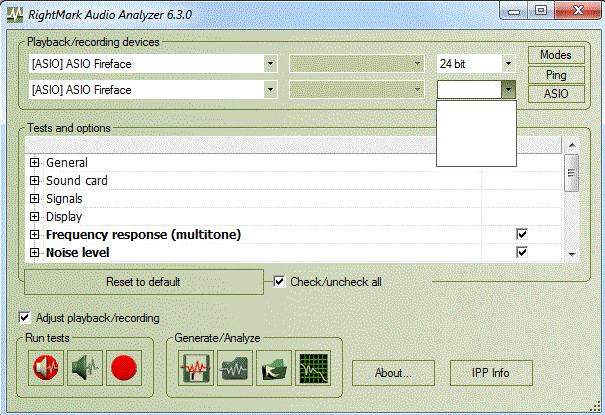Open ASIO settings button

pyautogui.click(x=556, y=94)
